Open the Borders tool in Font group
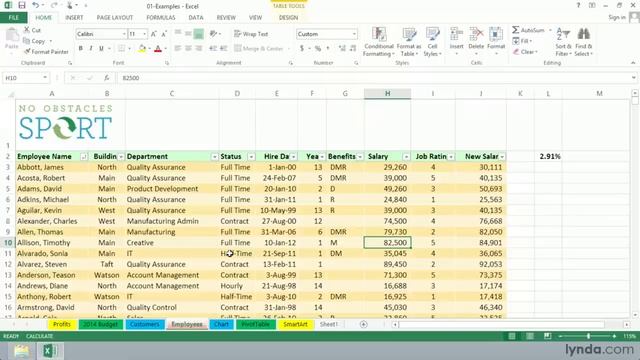The height and width of the screenshot is (360, 640). pyautogui.click(x=122, y=49)
